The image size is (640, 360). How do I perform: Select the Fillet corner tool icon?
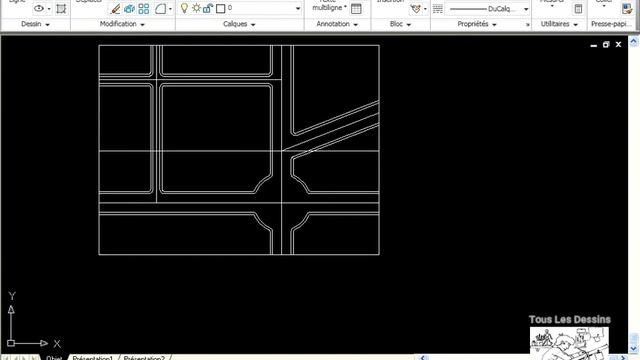coord(160,9)
